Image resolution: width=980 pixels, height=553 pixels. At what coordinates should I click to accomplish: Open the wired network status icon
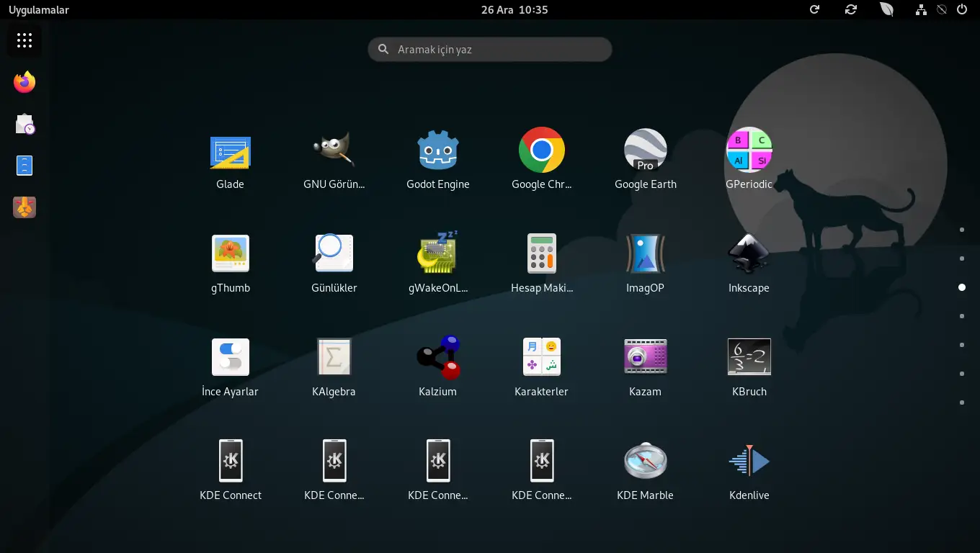pos(921,9)
